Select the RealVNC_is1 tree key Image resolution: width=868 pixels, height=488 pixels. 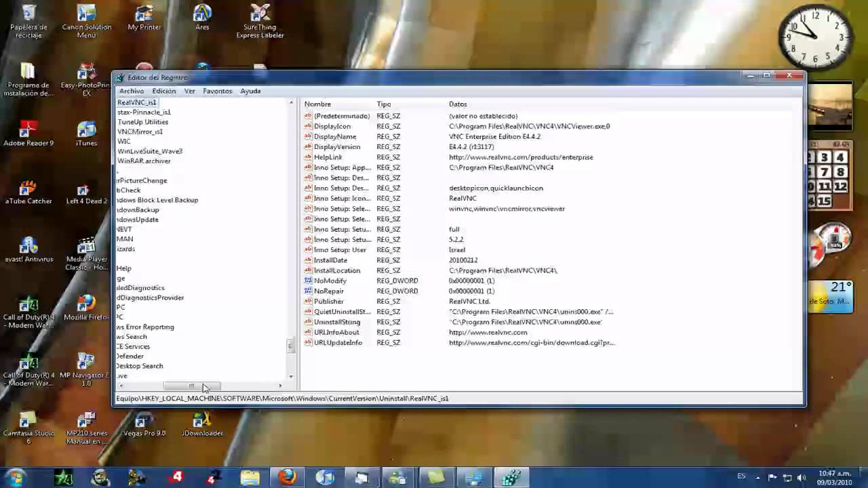137,102
